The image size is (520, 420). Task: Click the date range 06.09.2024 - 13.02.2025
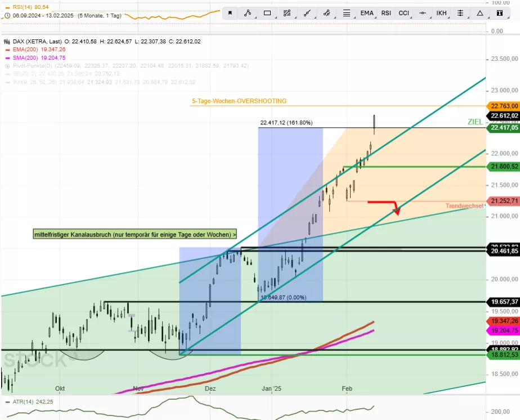coord(43,16)
